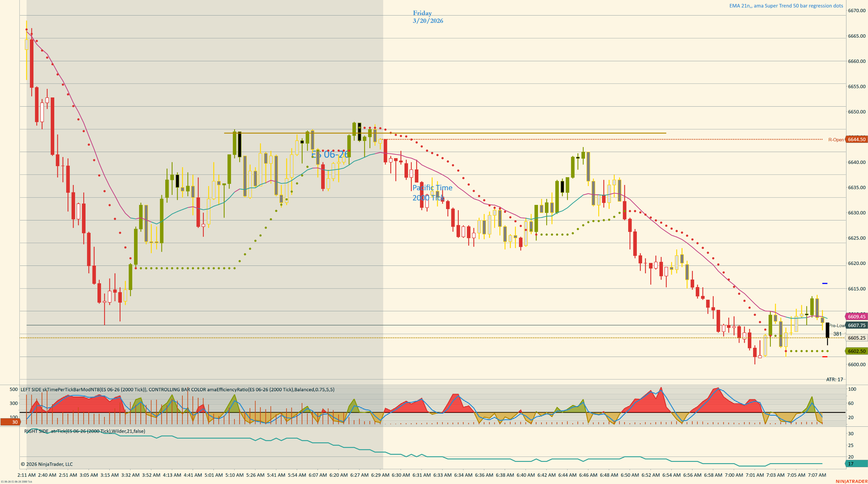Click the 2:11 AM time axis label
The image size is (868, 484).
point(27,475)
